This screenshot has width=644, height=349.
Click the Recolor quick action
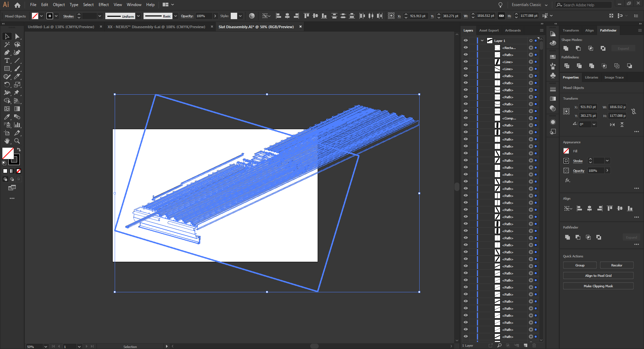pyautogui.click(x=616, y=265)
